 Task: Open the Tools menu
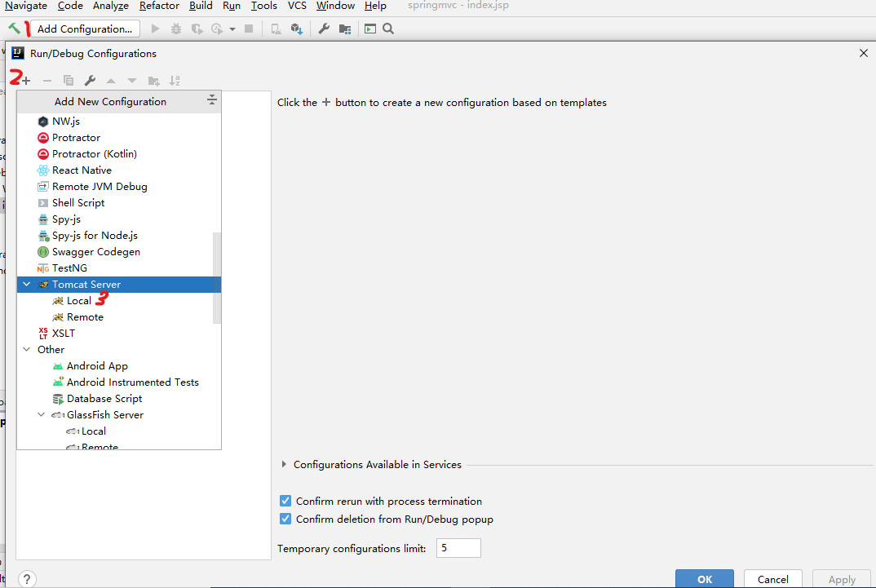[263, 6]
